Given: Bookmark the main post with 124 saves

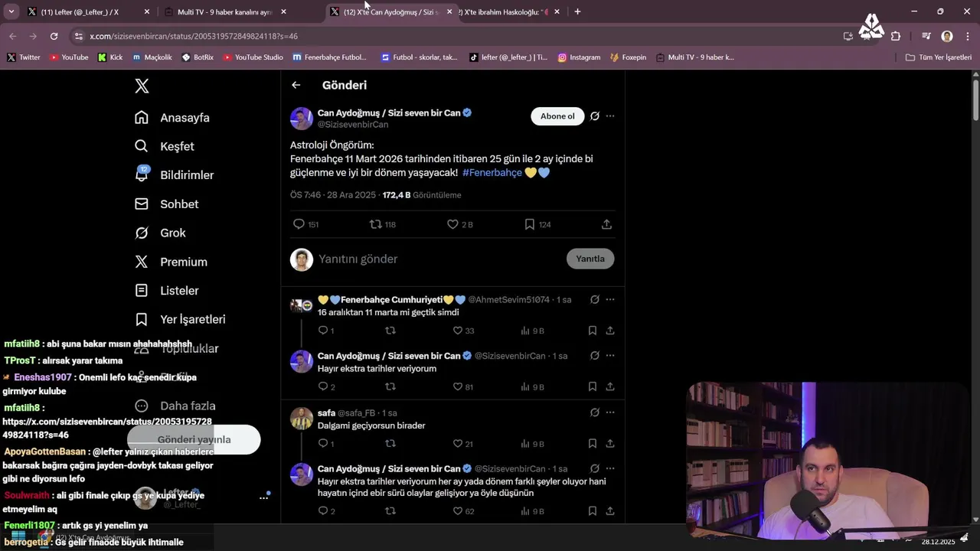Looking at the screenshot, I should [537, 224].
